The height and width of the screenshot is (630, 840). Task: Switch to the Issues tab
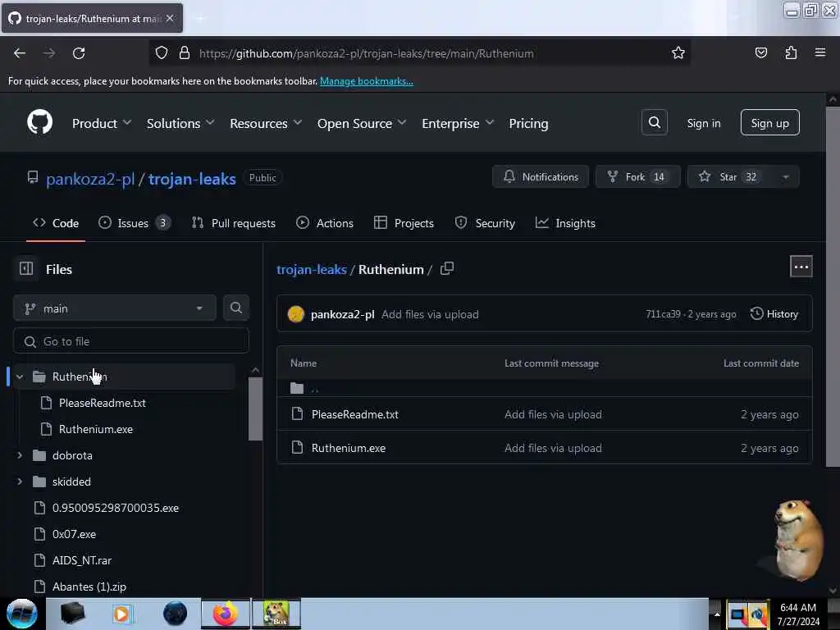[135, 223]
